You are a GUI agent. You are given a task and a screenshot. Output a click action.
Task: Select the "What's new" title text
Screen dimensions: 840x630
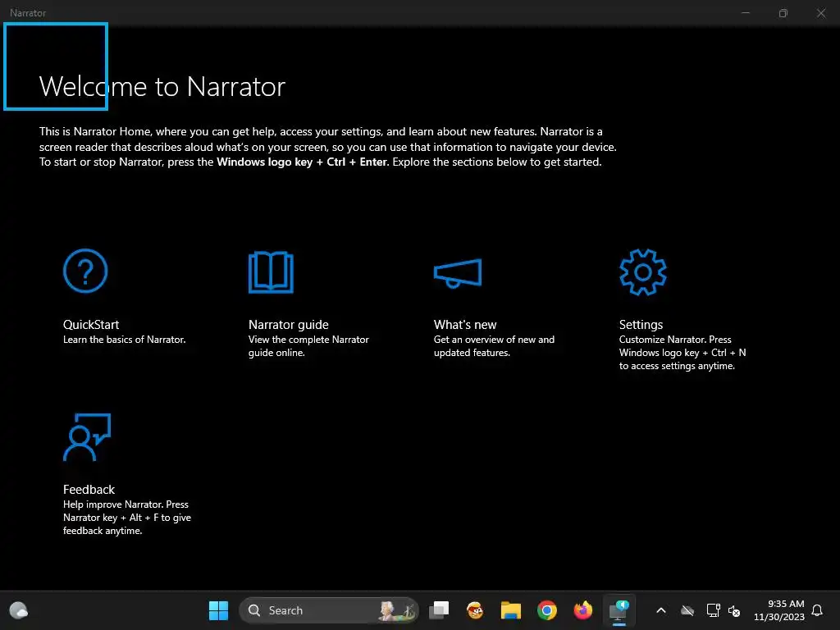(x=465, y=325)
